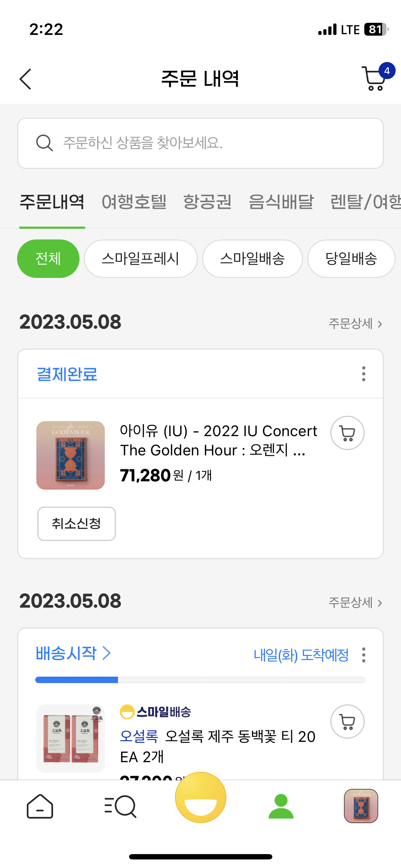Open more options for 결제완료 order
The height and width of the screenshot is (868, 401).
point(364,374)
